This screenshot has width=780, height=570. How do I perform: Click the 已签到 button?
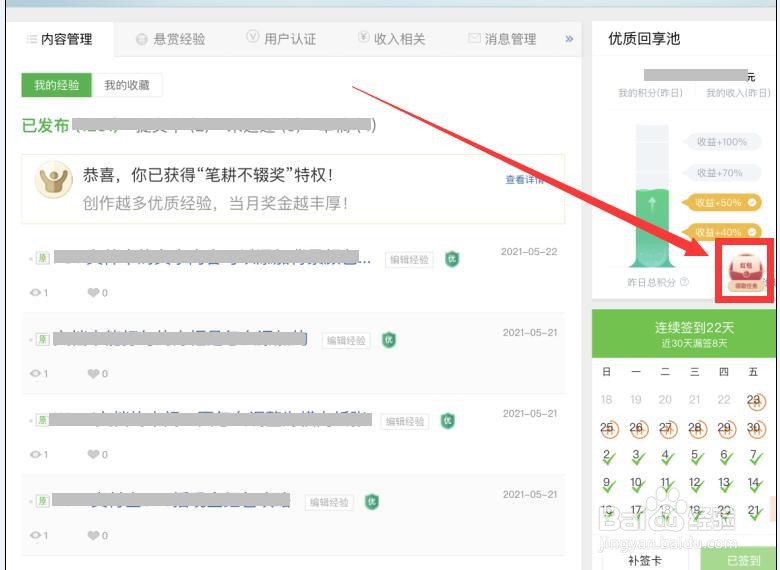739,560
